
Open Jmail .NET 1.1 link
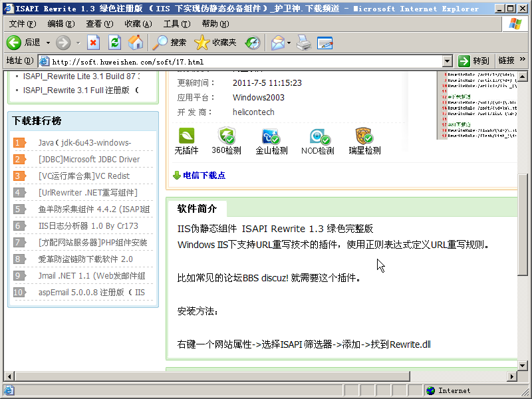coord(92,276)
